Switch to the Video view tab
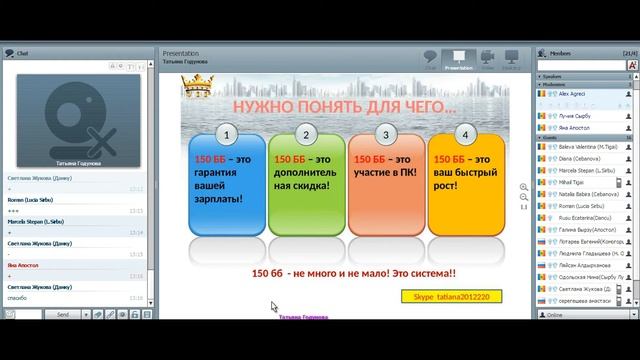The image size is (640, 360). coord(487,60)
